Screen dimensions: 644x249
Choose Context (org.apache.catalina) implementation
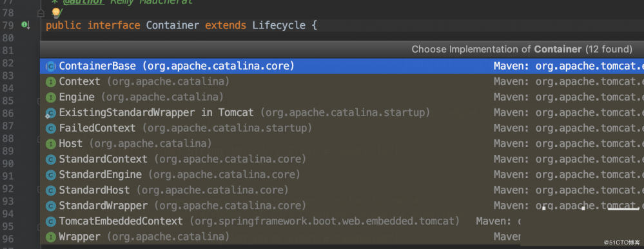pos(342,82)
